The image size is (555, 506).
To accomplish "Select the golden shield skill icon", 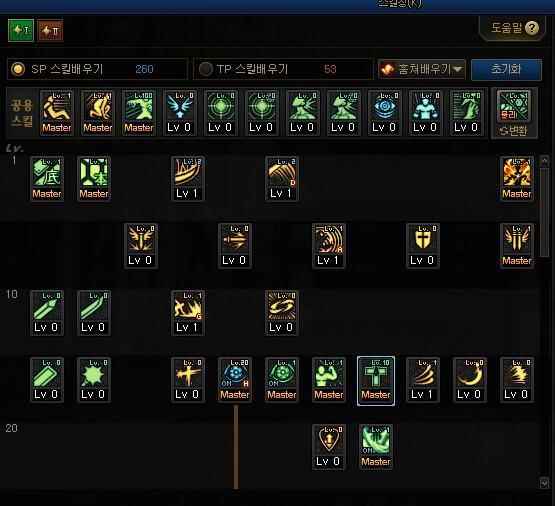I will 423,246.
